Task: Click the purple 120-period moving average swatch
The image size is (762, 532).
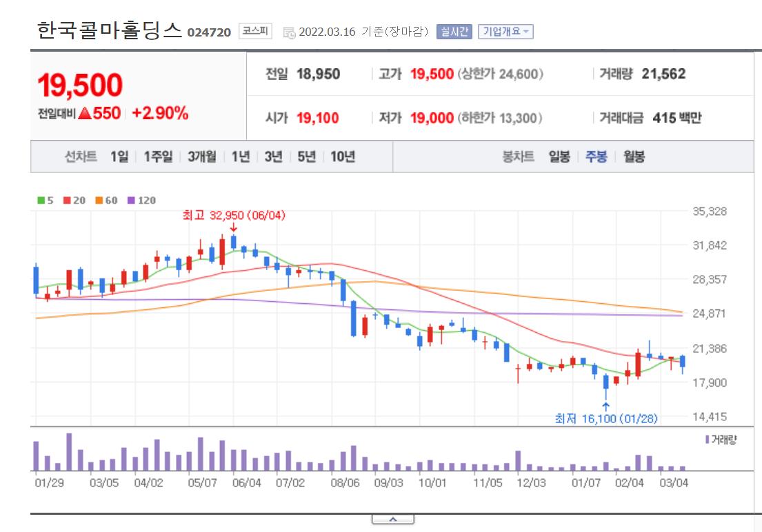Action: click(x=131, y=200)
